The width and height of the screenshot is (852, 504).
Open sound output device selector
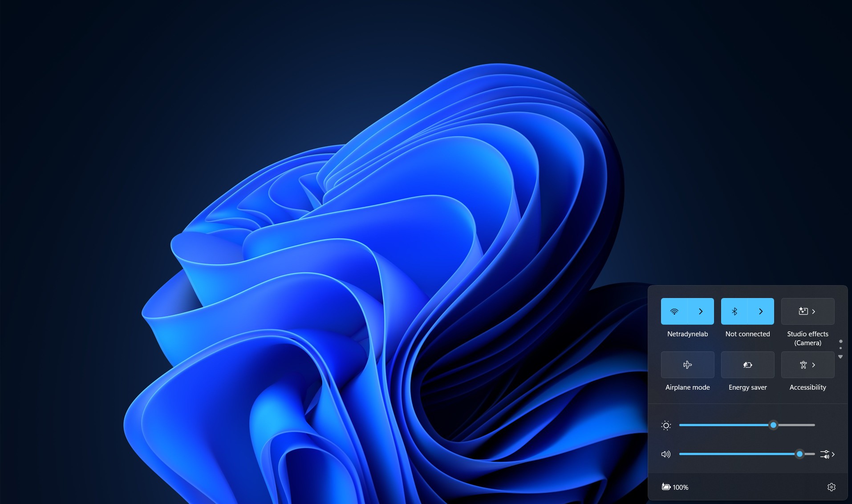828,454
